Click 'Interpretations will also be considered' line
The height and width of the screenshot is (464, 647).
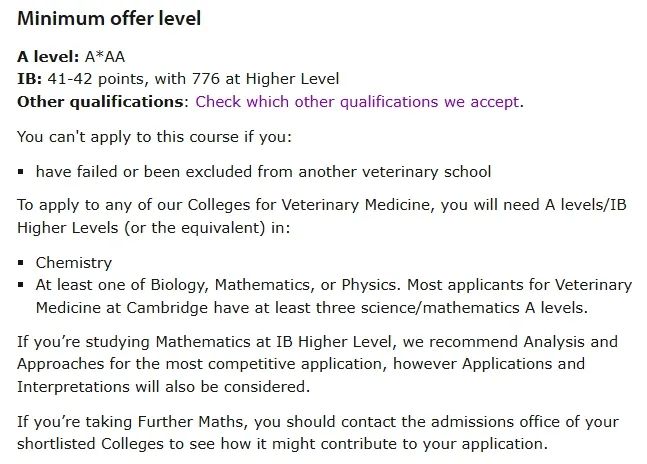click(x=163, y=387)
